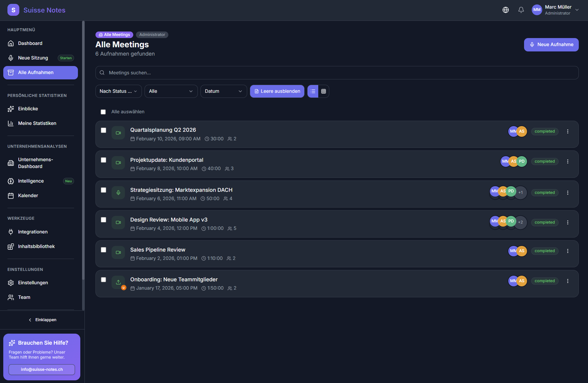This screenshot has width=588, height=383.
Task: Open the Kalender menu entry
Action: (x=28, y=195)
